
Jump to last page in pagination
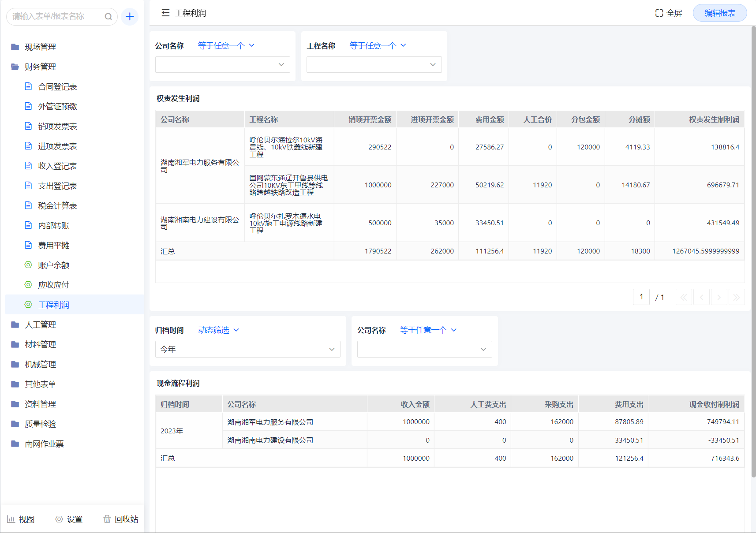[x=737, y=297]
